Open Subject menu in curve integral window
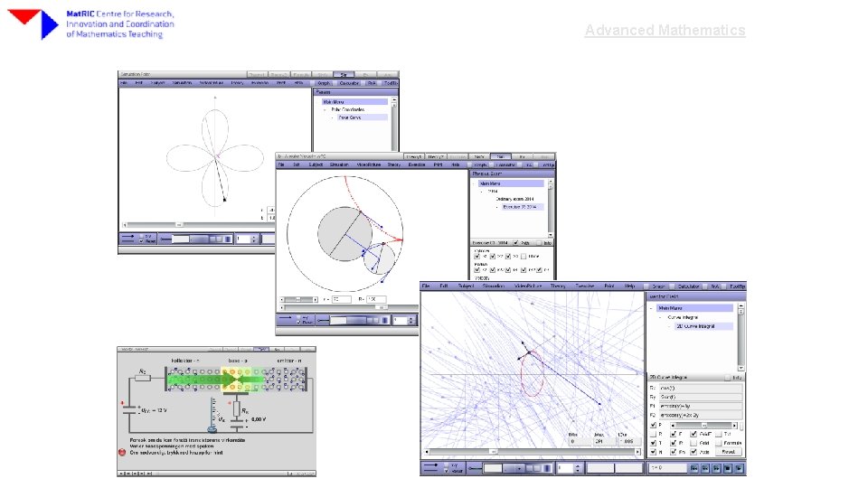Screen dimensions: 868x488 [466, 286]
